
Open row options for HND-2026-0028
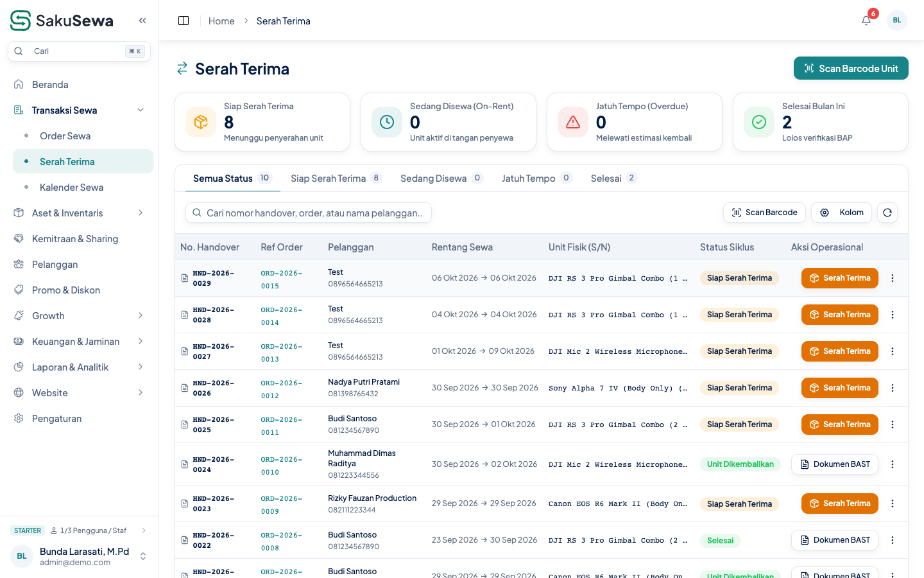(893, 315)
